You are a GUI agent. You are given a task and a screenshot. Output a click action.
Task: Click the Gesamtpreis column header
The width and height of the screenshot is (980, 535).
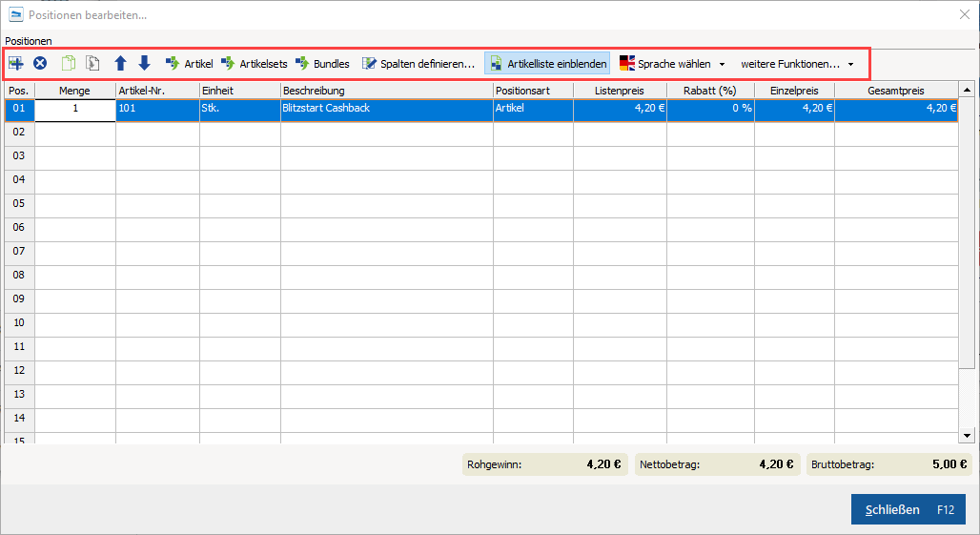pos(896,91)
